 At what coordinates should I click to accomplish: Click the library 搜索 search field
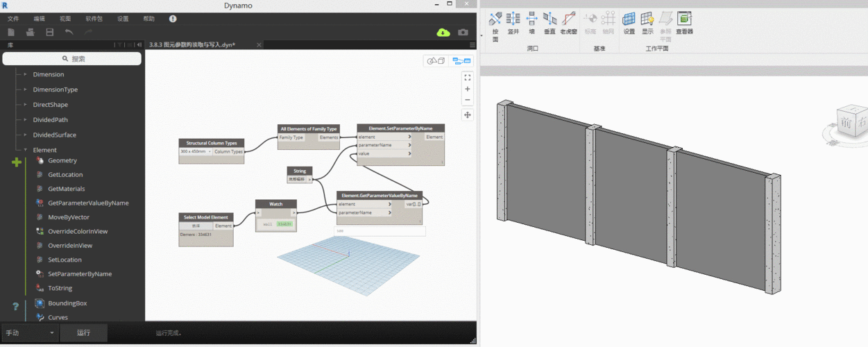72,59
